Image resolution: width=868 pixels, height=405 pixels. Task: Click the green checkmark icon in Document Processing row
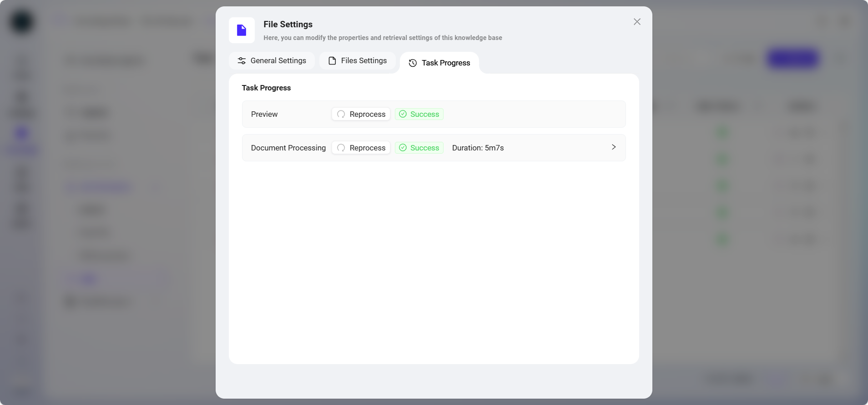click(403, 148)
